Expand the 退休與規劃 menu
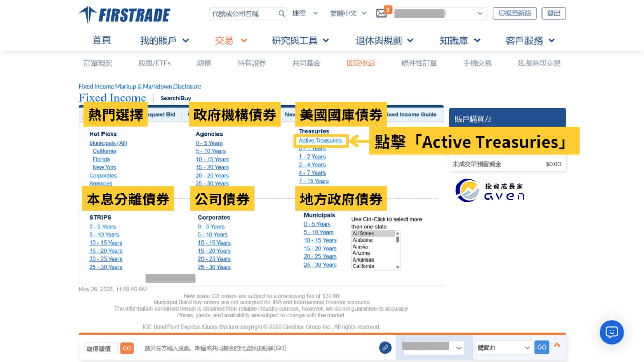The width and height of the screenshot is (644, 362). [x=384, y=40]
